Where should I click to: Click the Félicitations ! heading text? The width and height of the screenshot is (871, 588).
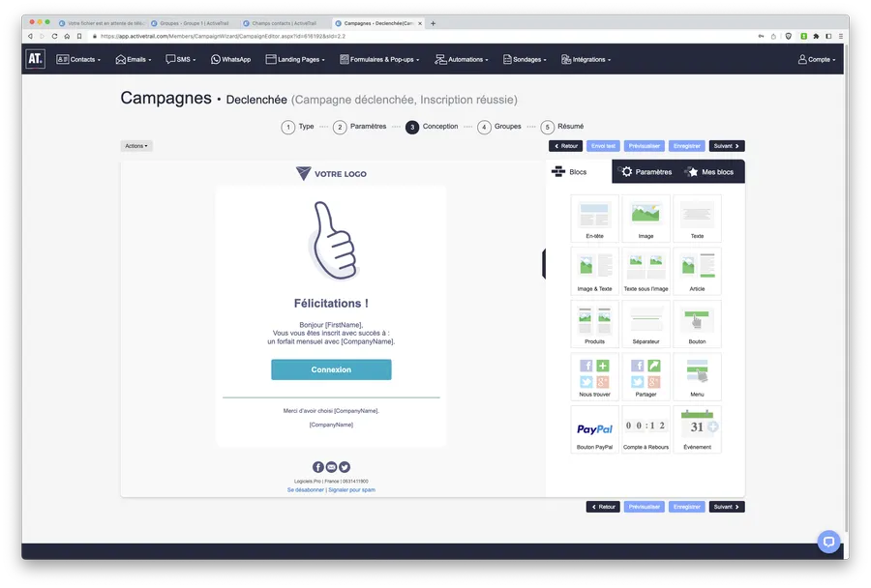click(x=331, y=304)
